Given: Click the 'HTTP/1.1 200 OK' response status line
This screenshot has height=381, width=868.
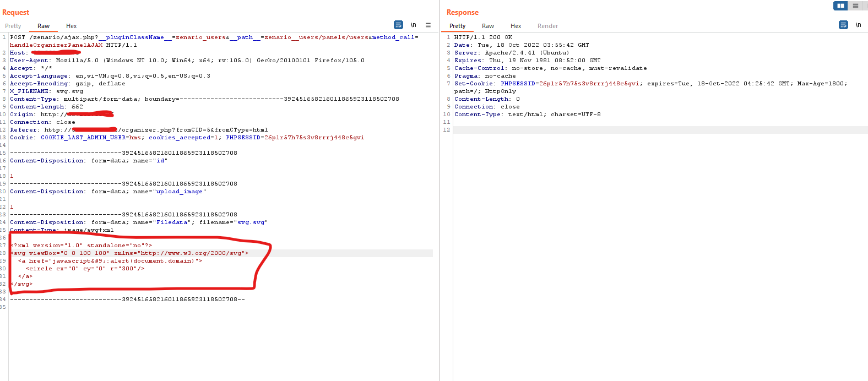Looking at the screenshot, I should (483, 37).
